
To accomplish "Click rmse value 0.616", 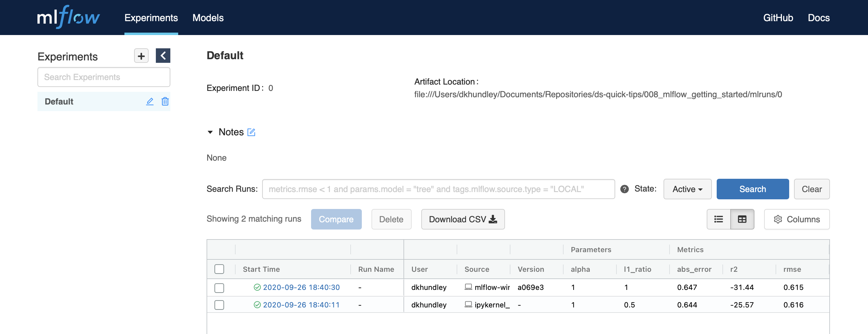I will point(793,305).
